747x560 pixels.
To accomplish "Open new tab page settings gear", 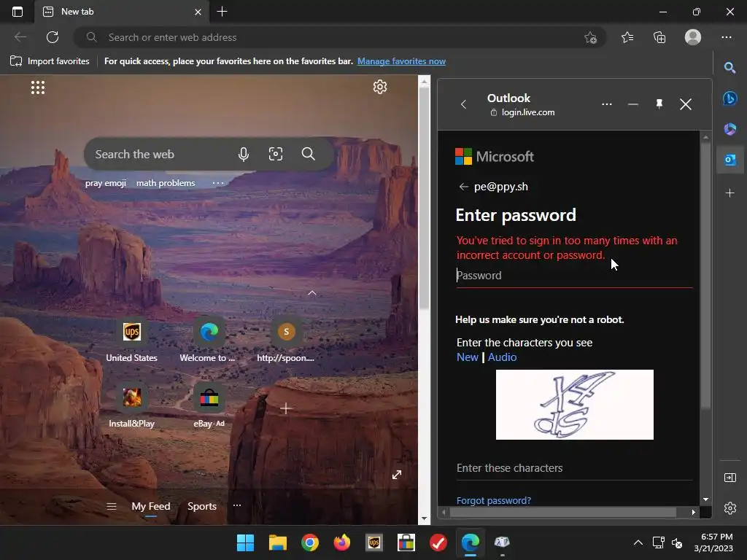I will [x=379, y=87].
